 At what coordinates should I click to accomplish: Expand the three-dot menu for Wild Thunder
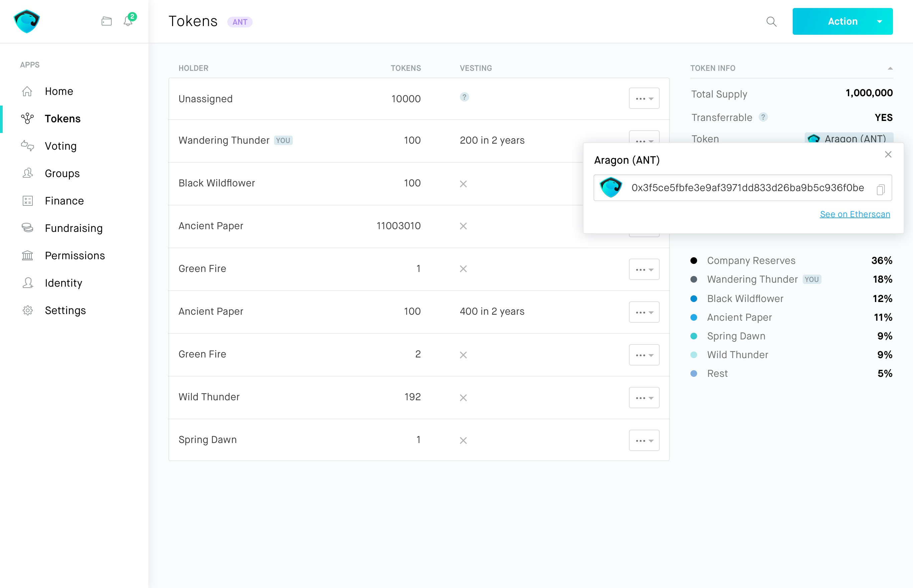point(643,397)
